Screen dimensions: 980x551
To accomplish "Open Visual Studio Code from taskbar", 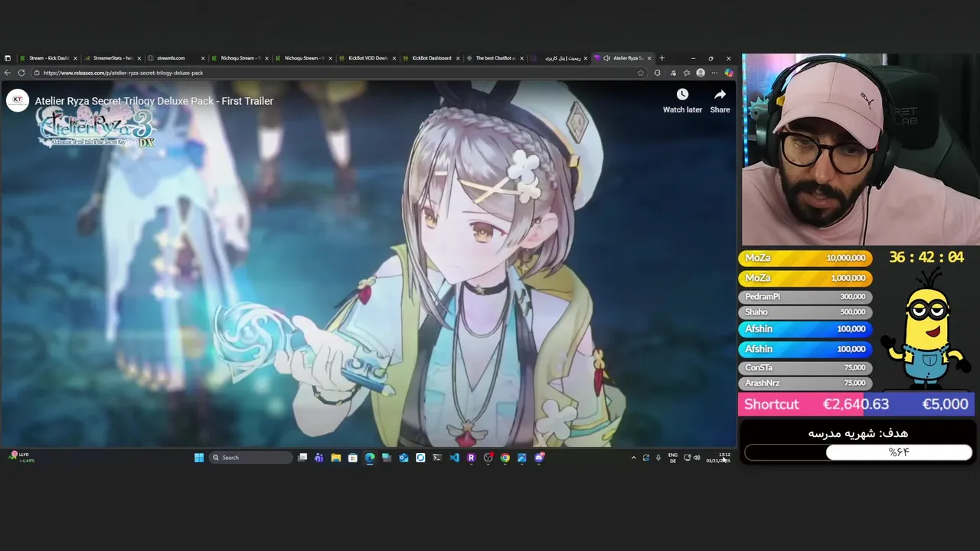I will 454,458.
